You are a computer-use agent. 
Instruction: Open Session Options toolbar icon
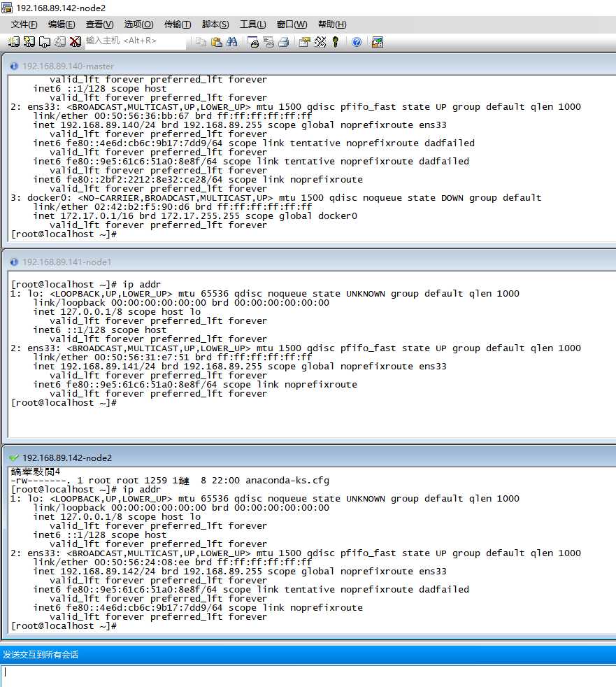pos(304,41)
